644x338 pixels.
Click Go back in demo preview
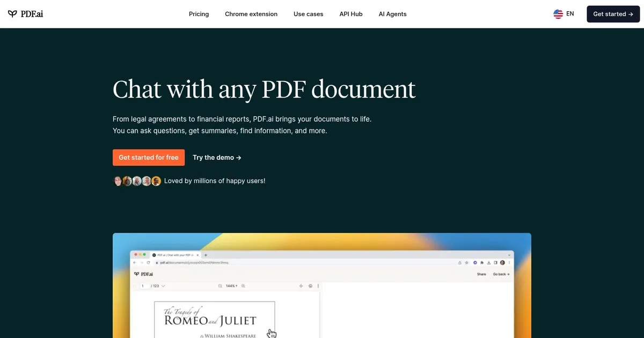[501, 274]
